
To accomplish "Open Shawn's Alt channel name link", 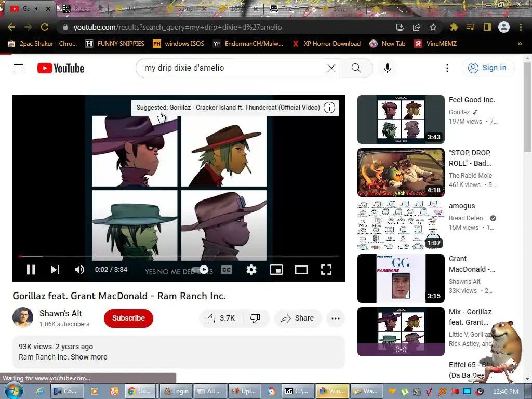I will point(61,313).
